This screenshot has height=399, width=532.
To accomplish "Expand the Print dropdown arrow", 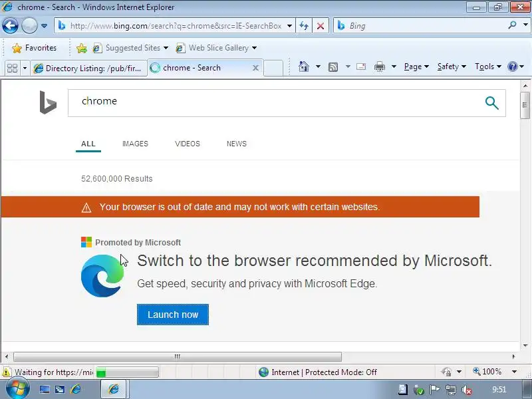I will pyautogui.click(x=394, y=66).
